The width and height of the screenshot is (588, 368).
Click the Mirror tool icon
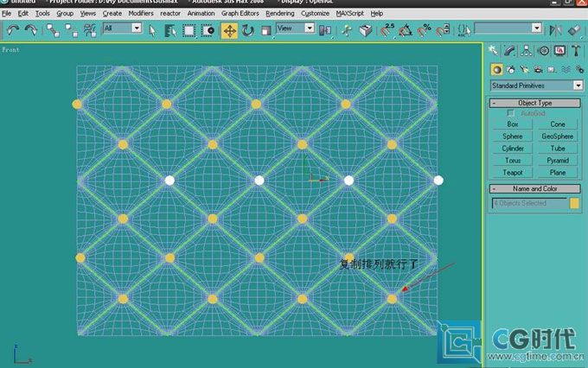[555, 30]
